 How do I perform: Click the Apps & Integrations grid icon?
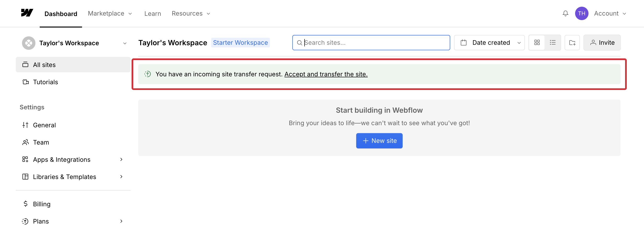pos(25,159)
